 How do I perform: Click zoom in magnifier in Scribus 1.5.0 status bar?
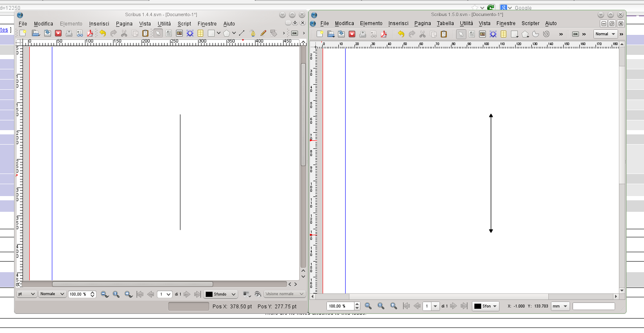click(x=394, y=306)
